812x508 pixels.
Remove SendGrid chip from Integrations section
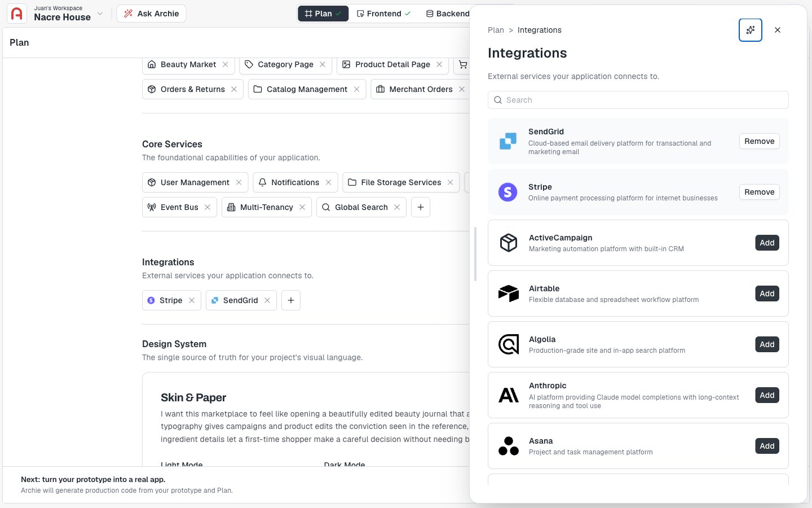(267, 300)
